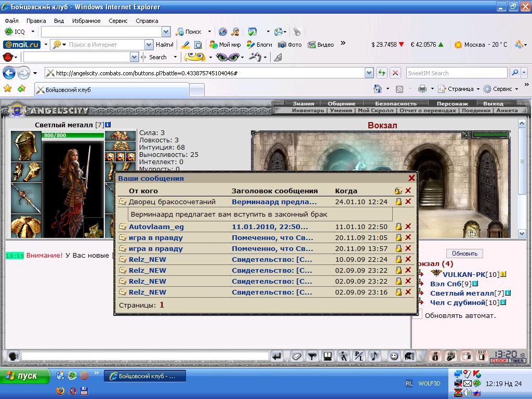The height and width of the screenshot is (399, 532).
Task: Go back with the IE back arrow
Action: point(9,73)
